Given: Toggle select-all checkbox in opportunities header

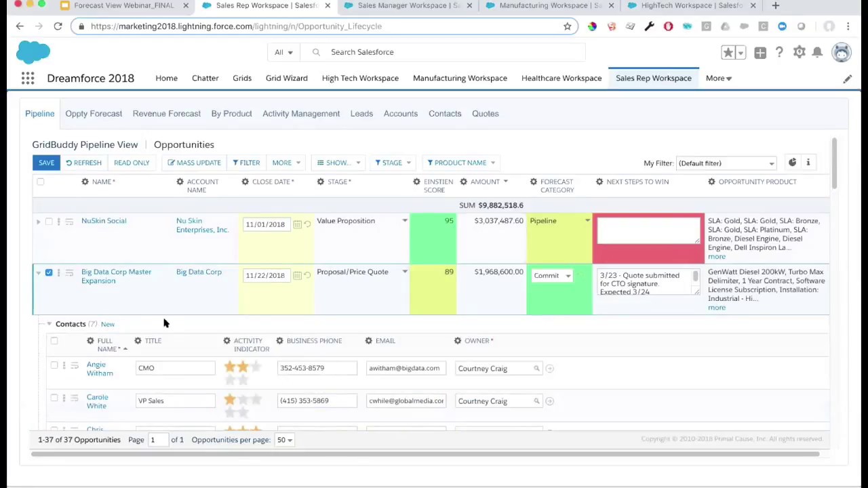Looking at the screenshot, I should (40, 182).
